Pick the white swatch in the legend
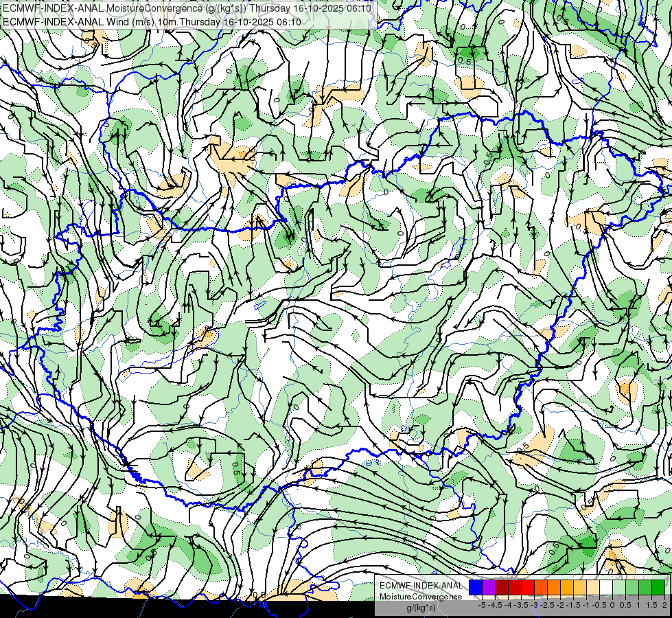 pos(606,587)
